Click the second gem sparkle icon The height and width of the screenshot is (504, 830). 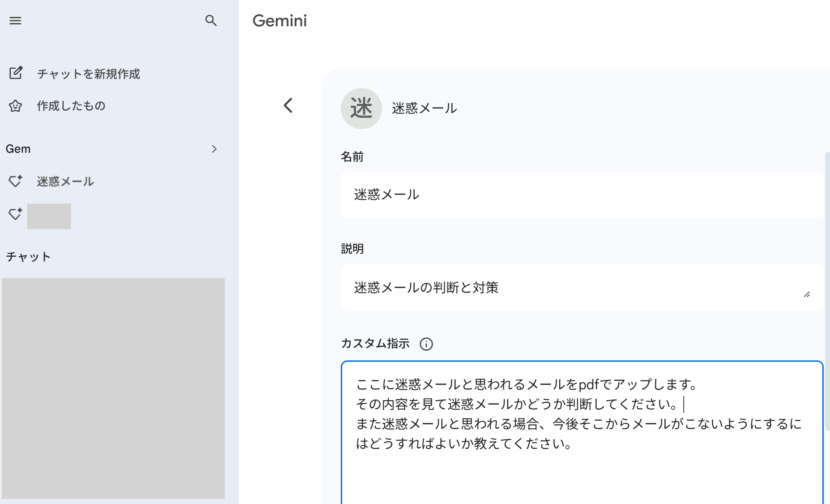[15, 214]
